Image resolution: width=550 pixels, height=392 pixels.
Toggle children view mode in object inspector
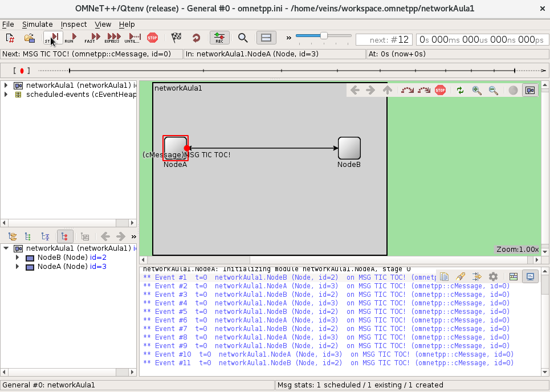(65, 236)
